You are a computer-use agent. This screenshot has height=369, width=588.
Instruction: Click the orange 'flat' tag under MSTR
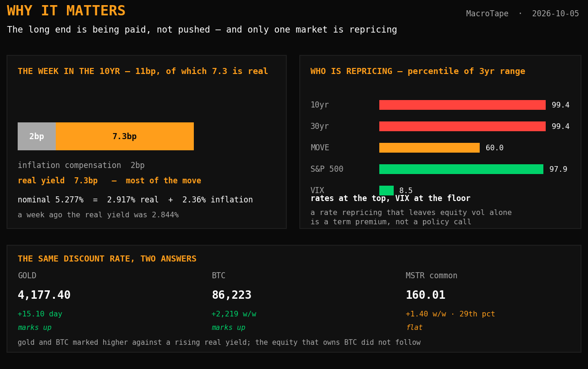pyautogui.click(x=414, y=328)
